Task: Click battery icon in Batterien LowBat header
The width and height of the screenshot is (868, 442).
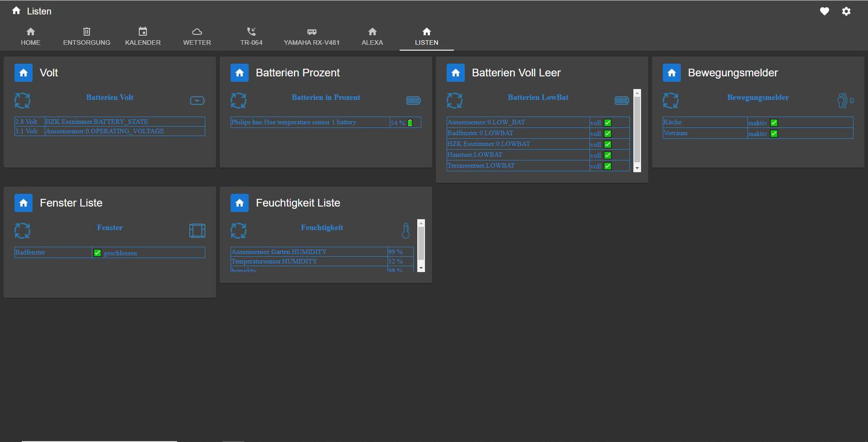Action: [622, 100]
